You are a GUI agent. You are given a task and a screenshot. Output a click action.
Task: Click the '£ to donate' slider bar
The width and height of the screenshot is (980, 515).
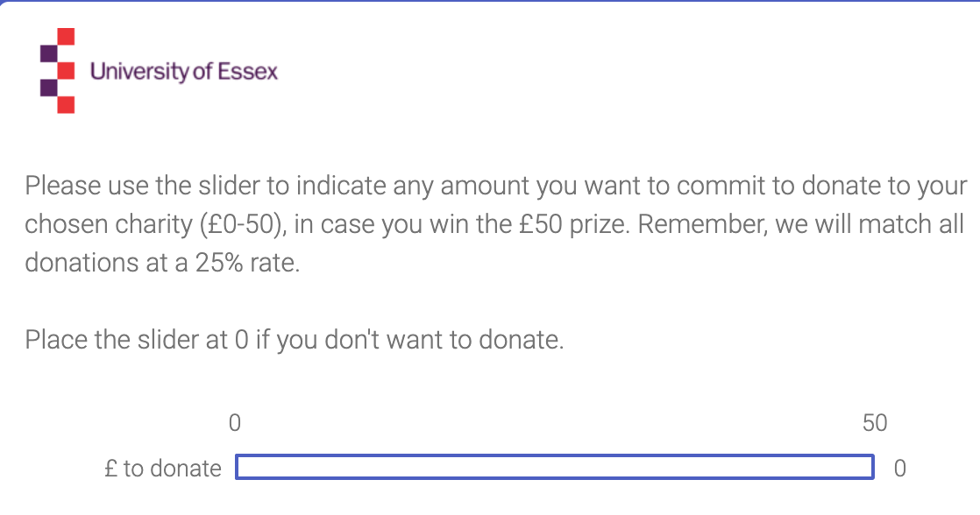[x=554, y=467]
